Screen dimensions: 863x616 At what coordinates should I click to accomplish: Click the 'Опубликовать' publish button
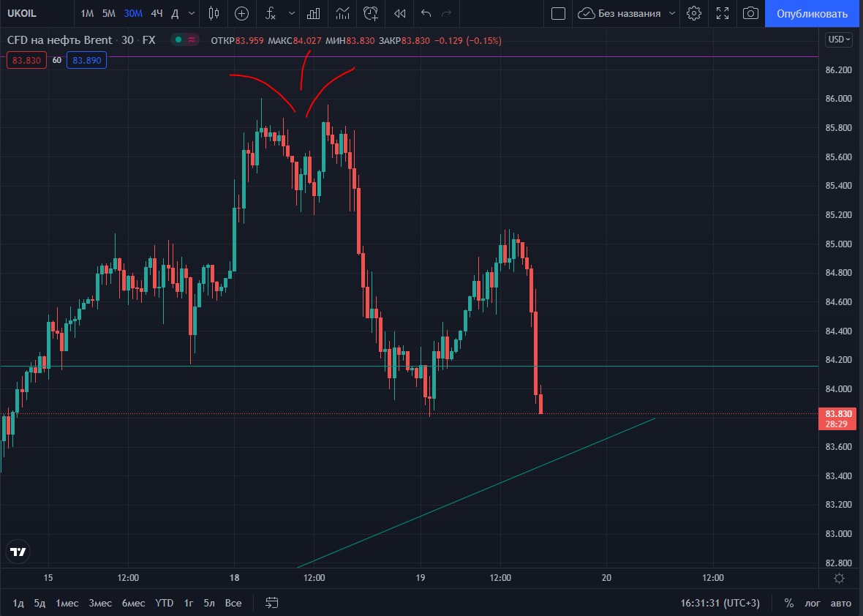click(x=813, y=13)
